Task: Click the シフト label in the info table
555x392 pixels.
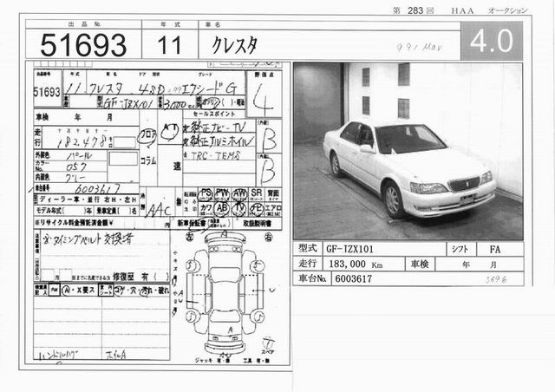Action: click(460, 249)
